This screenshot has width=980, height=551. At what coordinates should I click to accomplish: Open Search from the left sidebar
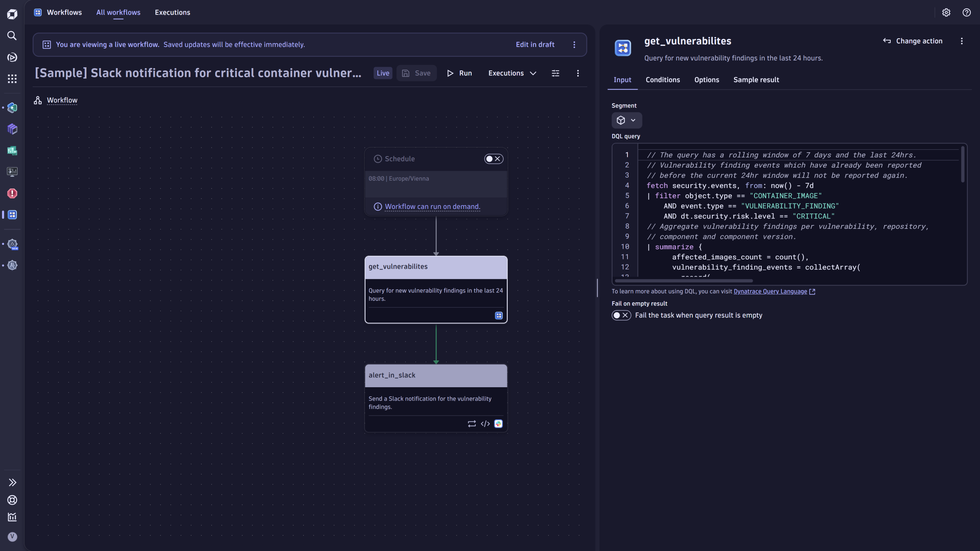[x=12, y=36]
